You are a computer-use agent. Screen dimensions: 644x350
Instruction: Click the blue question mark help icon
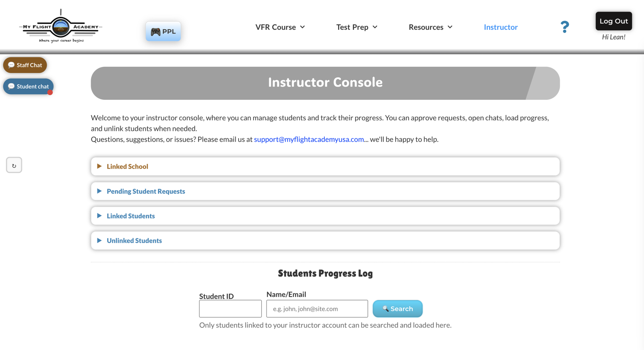pos(565,27)
